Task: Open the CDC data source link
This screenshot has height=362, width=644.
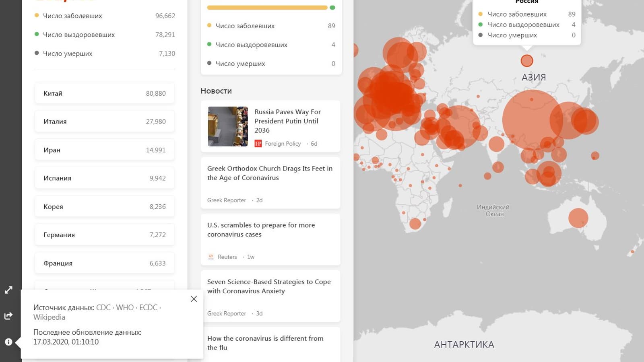Action: click(x=103, y=307)
